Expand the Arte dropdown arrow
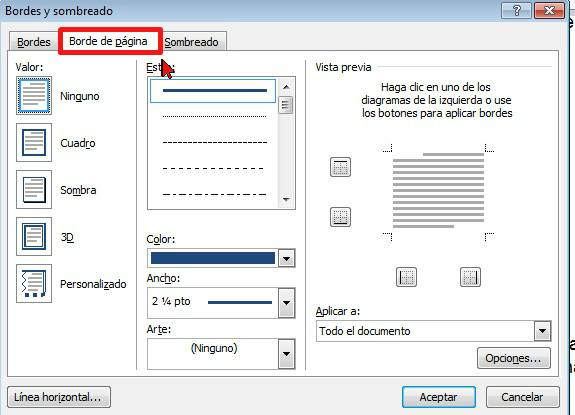575x415 pixels. (286, 354)
